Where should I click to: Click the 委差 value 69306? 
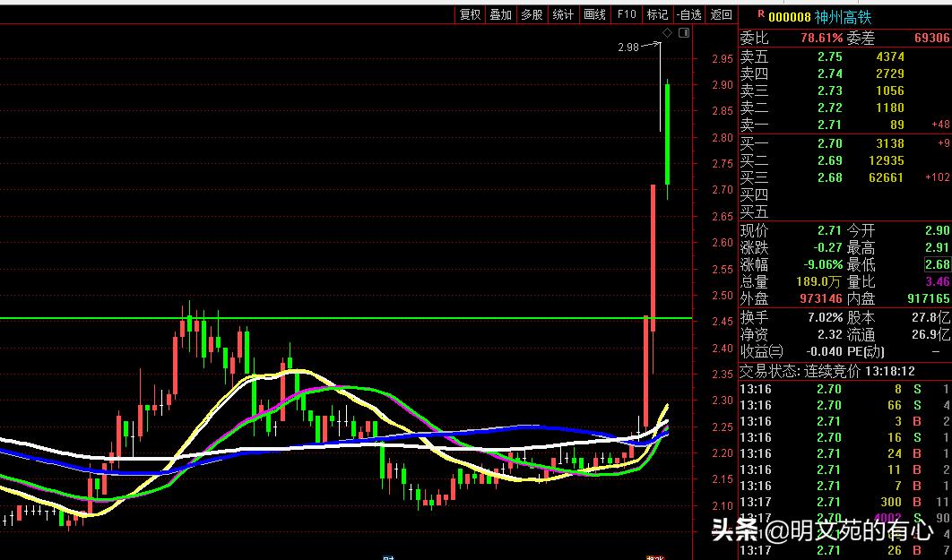pos(931,38)
